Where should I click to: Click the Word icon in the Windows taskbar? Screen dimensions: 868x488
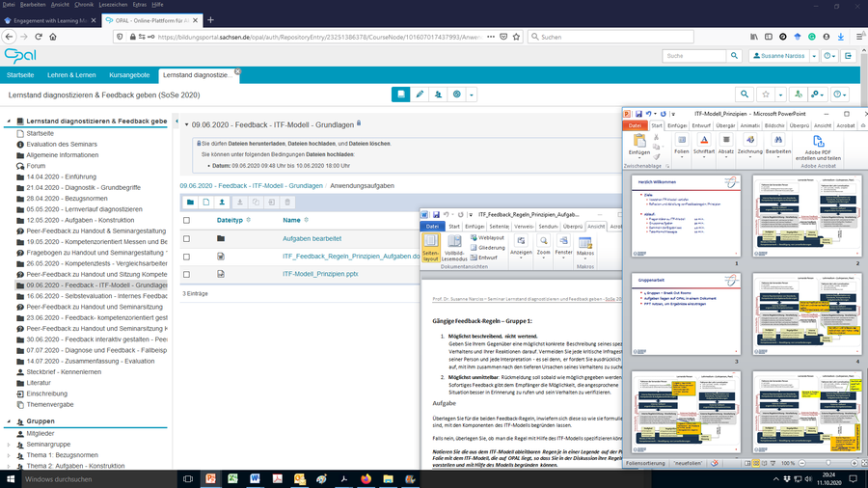pyautogui.click(x=255, y=478)
